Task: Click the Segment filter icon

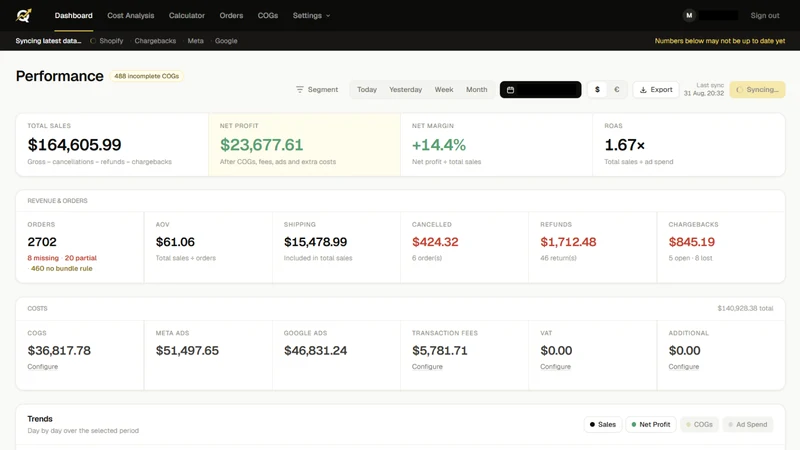Action: pos(299,89)
